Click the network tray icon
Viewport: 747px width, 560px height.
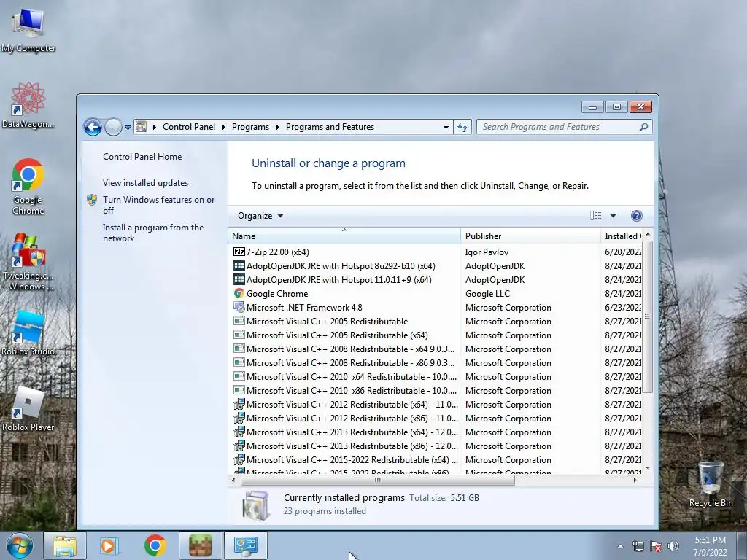tap(638, 546)
